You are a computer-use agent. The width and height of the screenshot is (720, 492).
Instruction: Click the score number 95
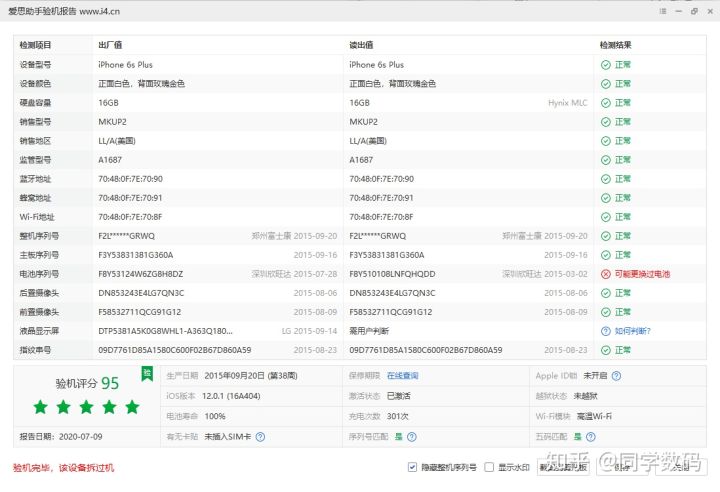(x=110, y=383)
